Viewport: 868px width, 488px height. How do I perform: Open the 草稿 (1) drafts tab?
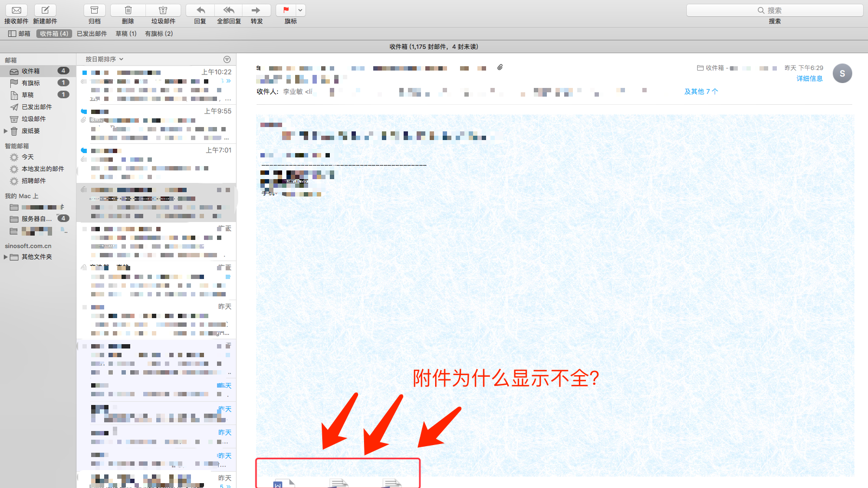(x=126, y=34)
